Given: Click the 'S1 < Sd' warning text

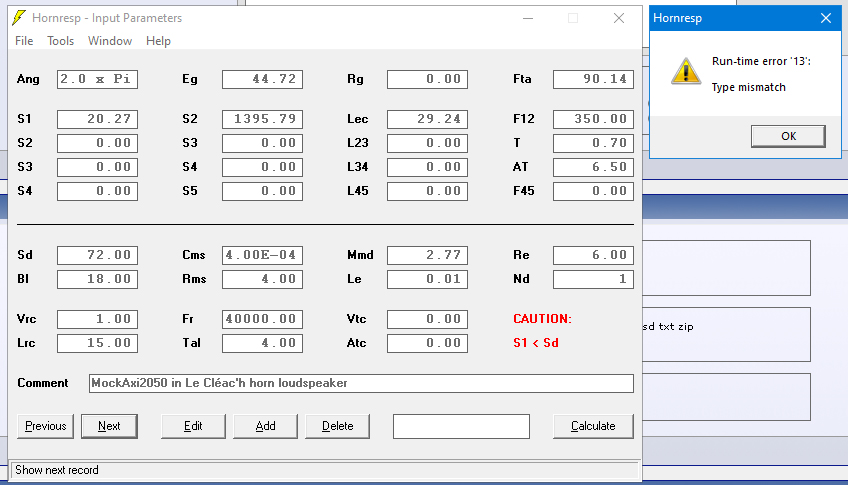Looking at the screenshot, I should [536, 343].
